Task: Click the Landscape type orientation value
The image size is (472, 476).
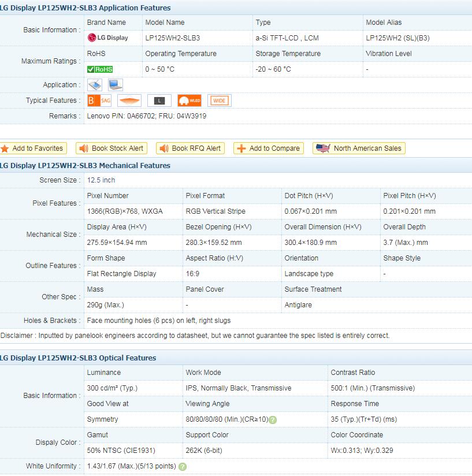Action: pyautogui.click(x=309, y=274)
